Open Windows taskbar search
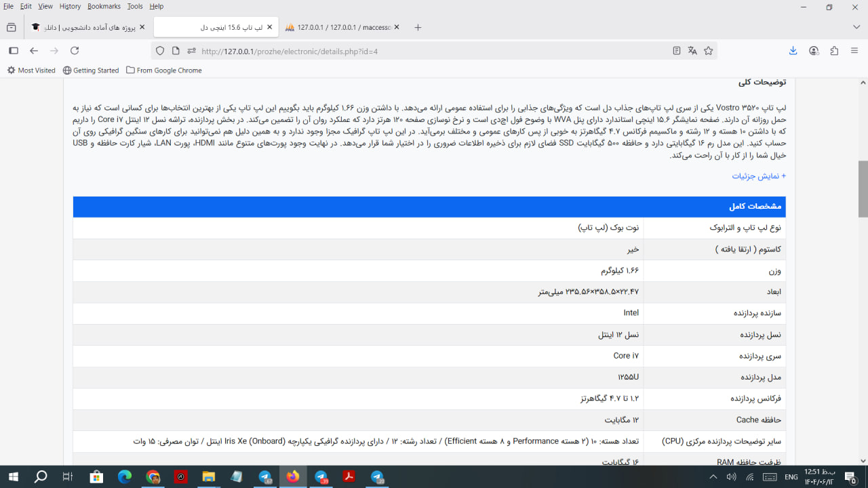This screenshot has height=488, width=868. [41, 476]
